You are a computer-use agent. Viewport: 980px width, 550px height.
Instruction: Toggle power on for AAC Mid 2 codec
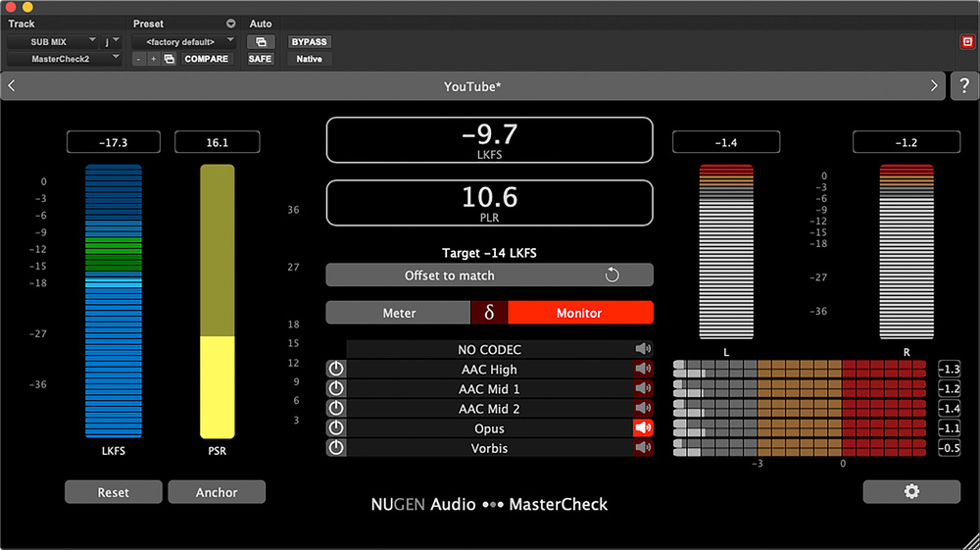pyautogui.click(x=335, y=408)
